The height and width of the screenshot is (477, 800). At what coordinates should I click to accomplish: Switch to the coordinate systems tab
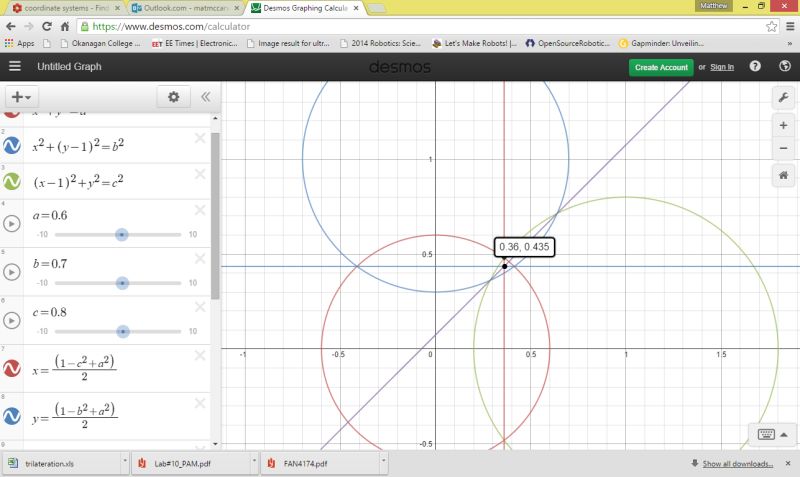pyautogui.click(x=65, y=8)
